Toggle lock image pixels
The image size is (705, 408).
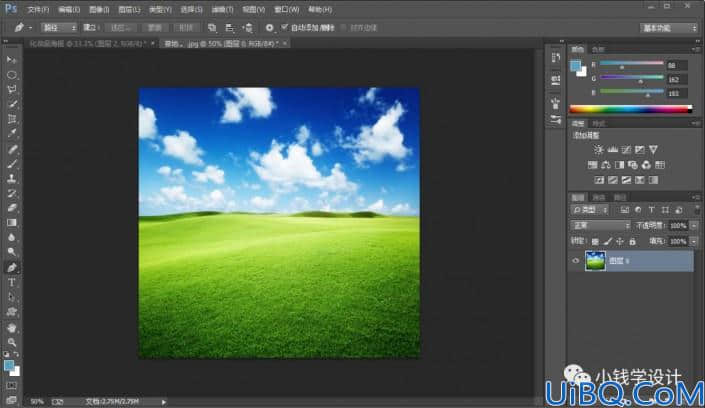607,242
